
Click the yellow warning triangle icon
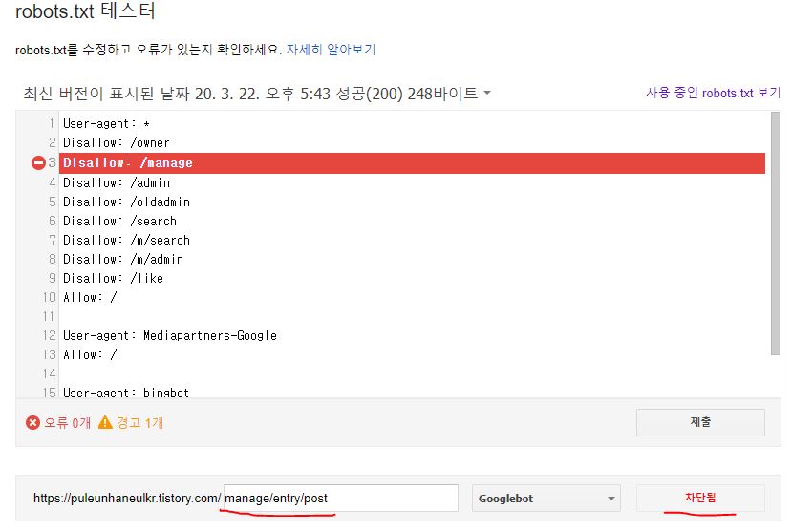(x=105, y=422)
